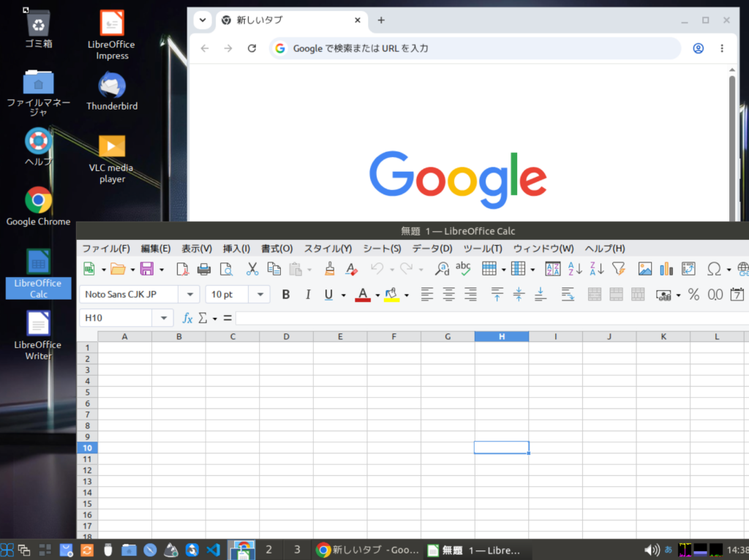749x560 pixels.
Task: Toggle Underline formatting
Action: [x=328, y=295]
